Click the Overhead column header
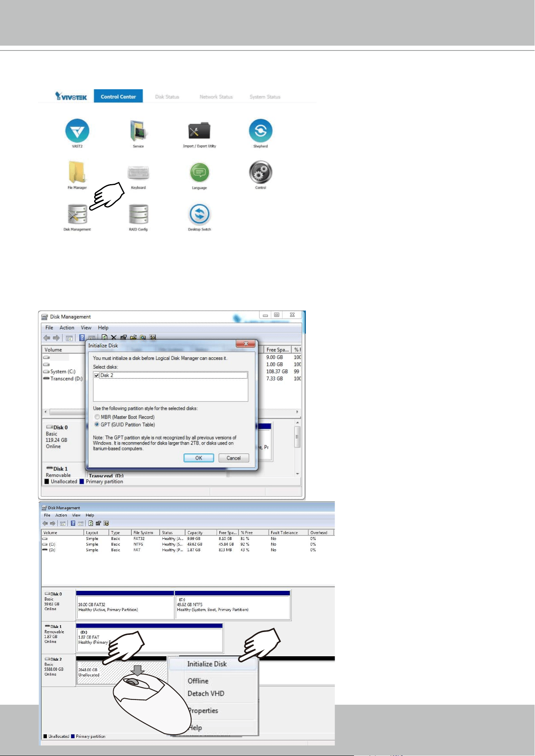 321,533
